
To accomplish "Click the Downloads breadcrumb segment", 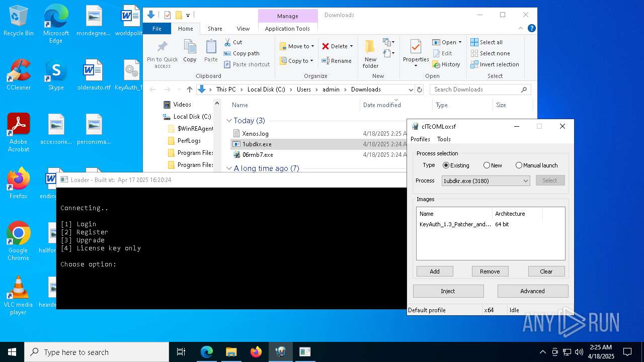I will click(x=366, y=89).
